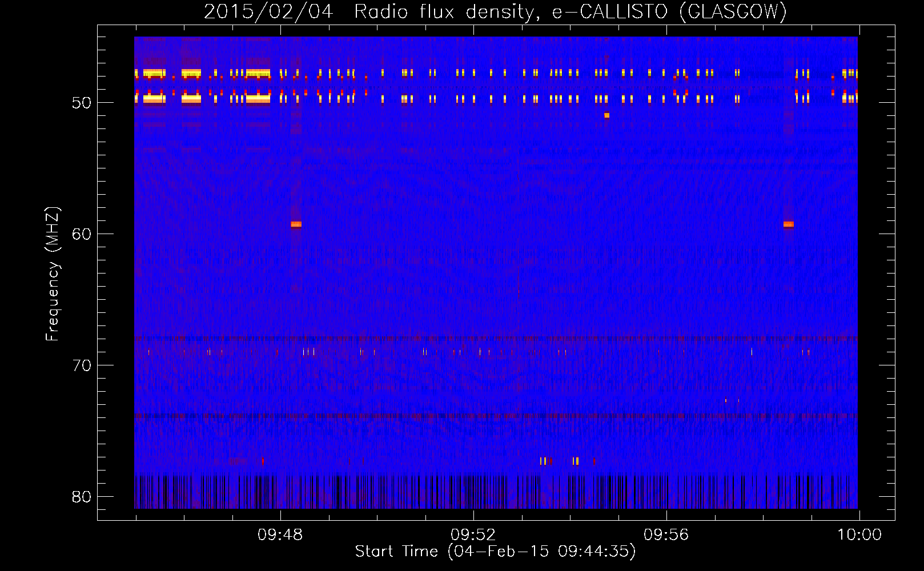Click the '80' frequency tick label
The image size is (924, 571).
(82, 497)
